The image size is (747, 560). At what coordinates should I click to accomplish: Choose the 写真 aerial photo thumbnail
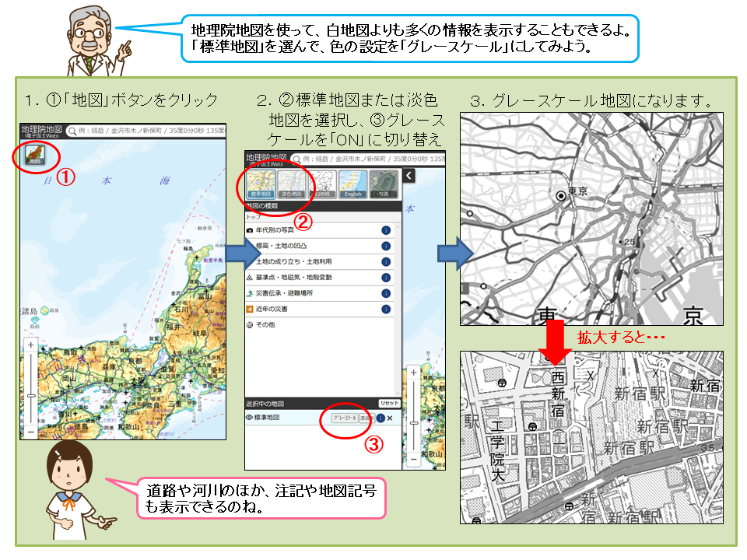(x=384, y=184)
